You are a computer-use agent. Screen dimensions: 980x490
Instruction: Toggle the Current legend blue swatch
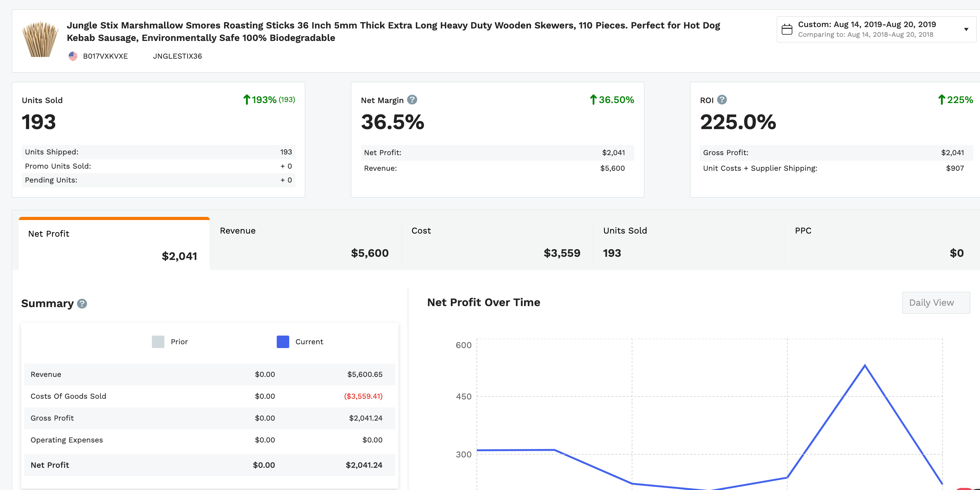pyautogui.click(x=283, y=341)
